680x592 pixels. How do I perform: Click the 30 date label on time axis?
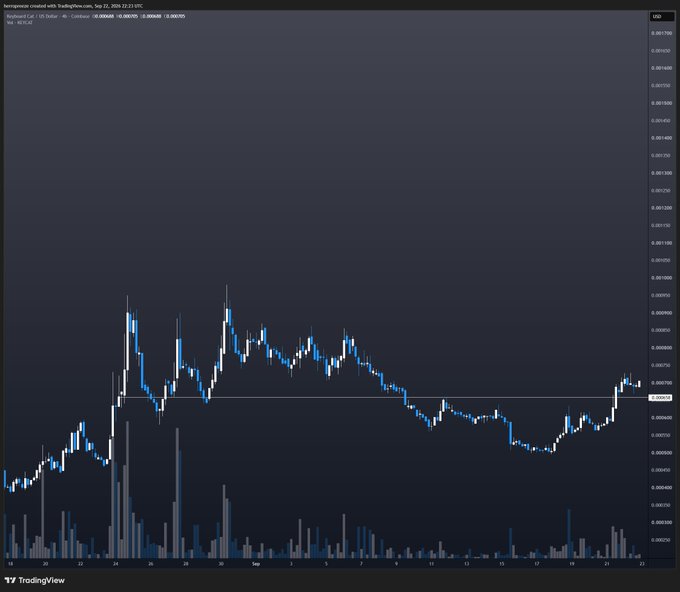(x=221, y=564)
